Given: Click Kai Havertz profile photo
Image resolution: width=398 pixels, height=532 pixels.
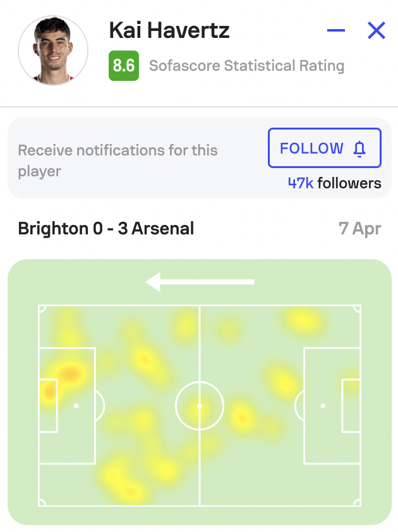Looking at the screenshot, I should coord(53,50).
